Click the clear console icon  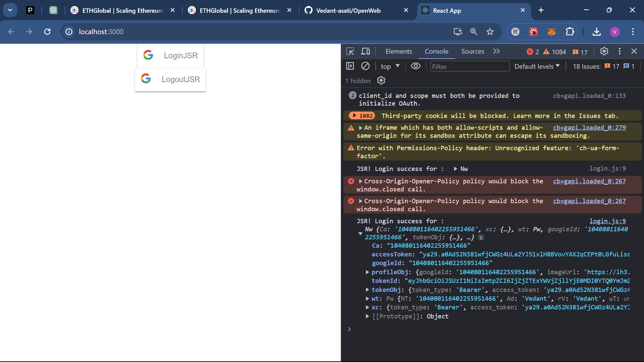click(365, 66)
